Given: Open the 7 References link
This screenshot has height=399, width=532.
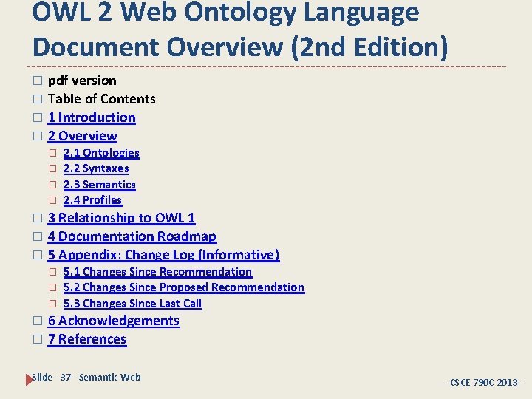Looking at the screenshot, I should point(87,339).
